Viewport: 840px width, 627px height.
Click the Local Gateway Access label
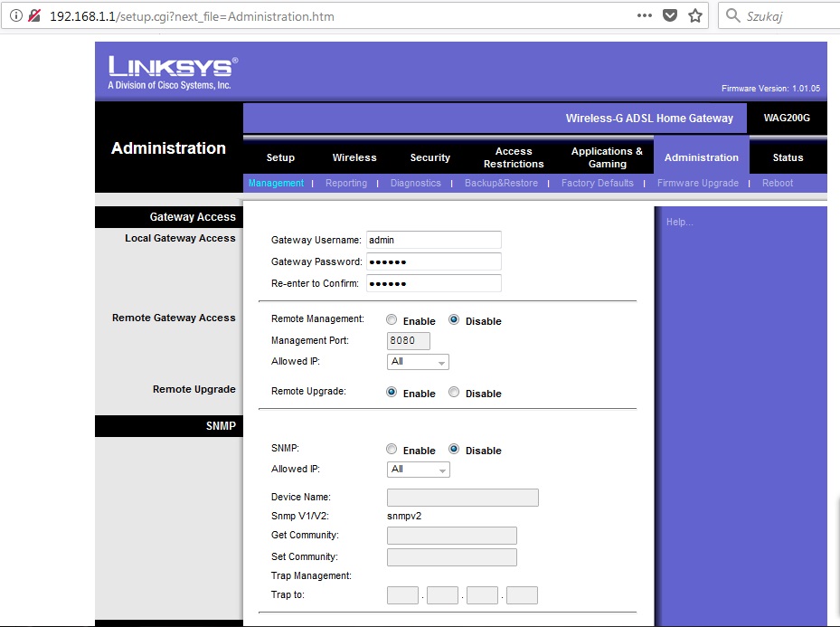180,239
